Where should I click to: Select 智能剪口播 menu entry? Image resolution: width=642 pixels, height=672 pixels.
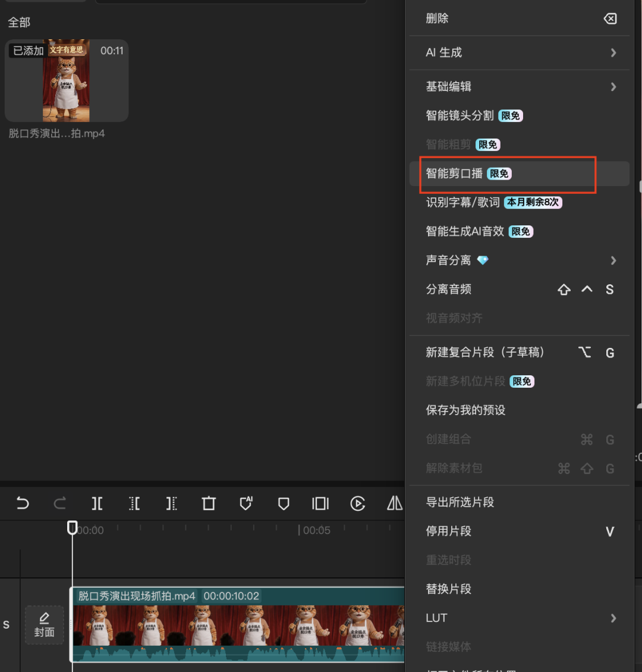(519, 174)
